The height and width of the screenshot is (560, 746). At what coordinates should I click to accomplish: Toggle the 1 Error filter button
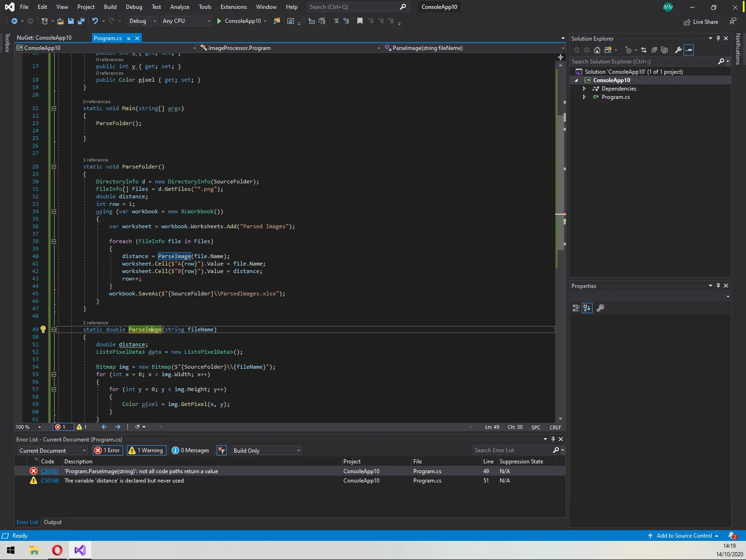(x=108, y=450)
